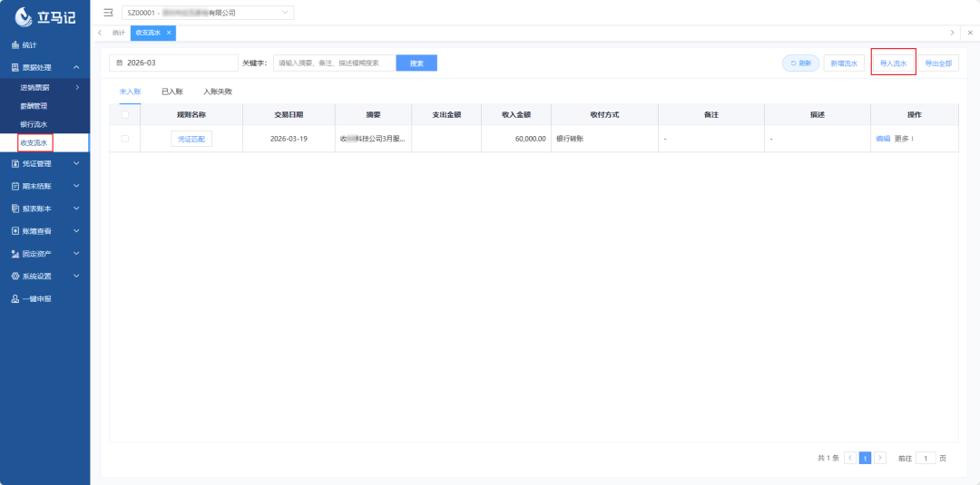Click the 编辑 link in the row
Image resolution: width=980 pixels, height=485 pixels.
[883, 139]
